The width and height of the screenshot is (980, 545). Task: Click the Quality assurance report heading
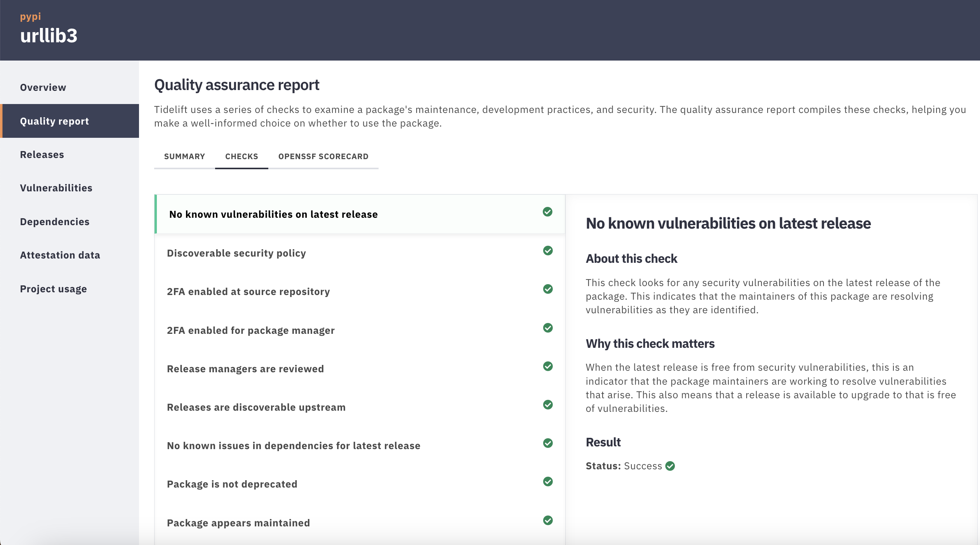[237, 85]
